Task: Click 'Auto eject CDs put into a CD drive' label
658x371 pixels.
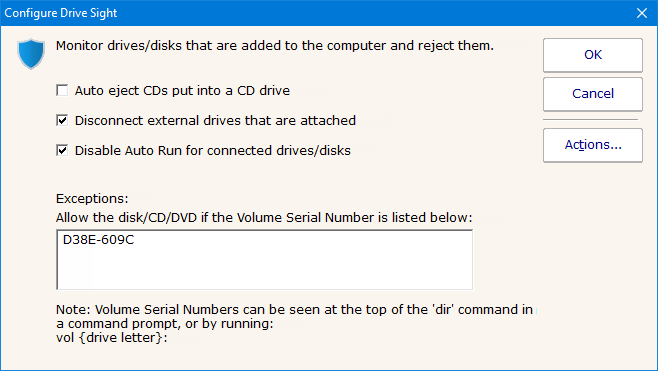Action: point(182,91)
